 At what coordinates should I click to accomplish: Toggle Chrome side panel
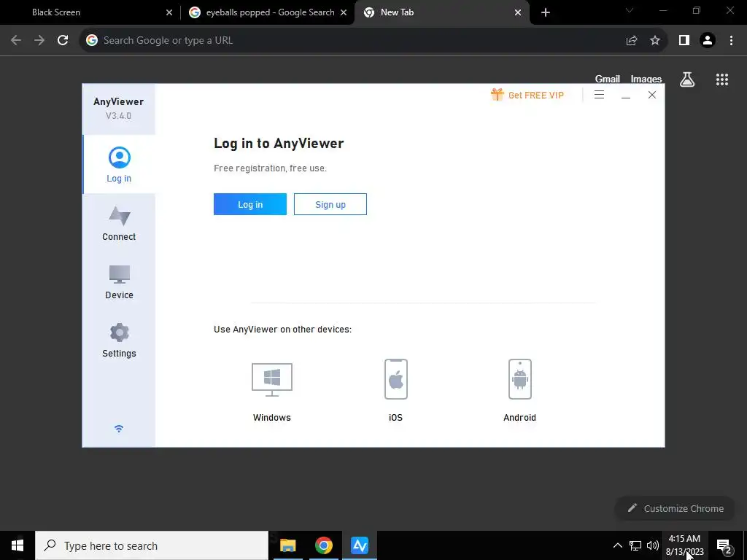point(684,41)
